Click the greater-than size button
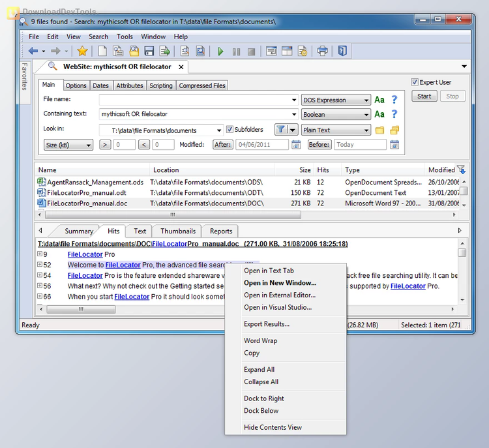 105,145
